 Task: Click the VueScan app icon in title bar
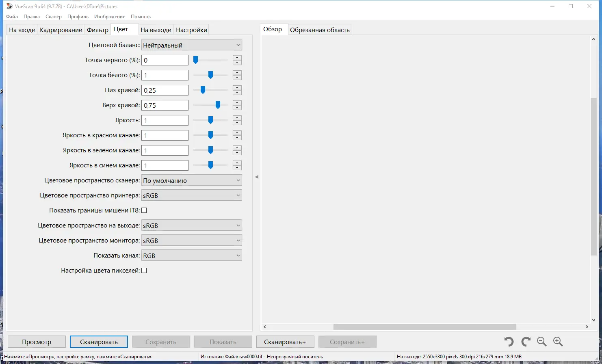[x=9, y=6]
